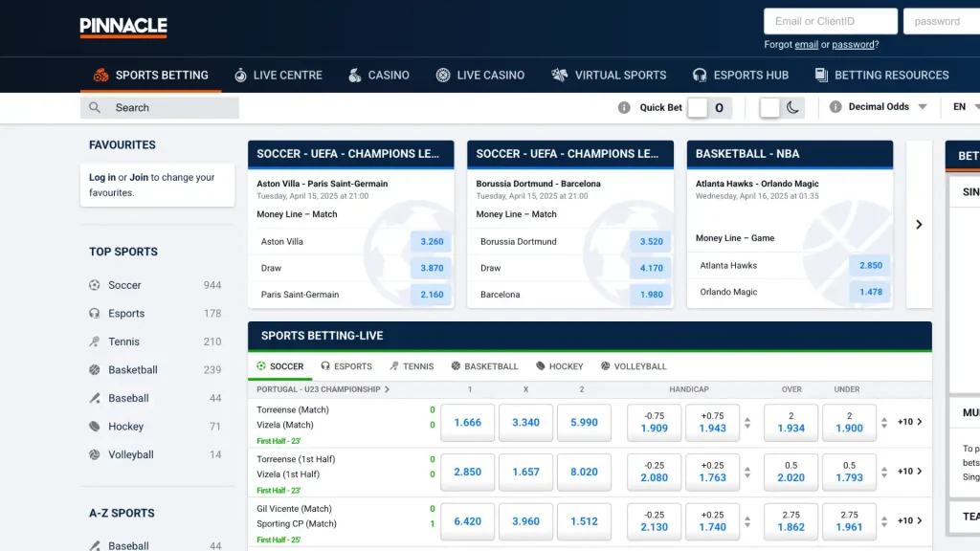Select the Tennis live betting tab

412,366
